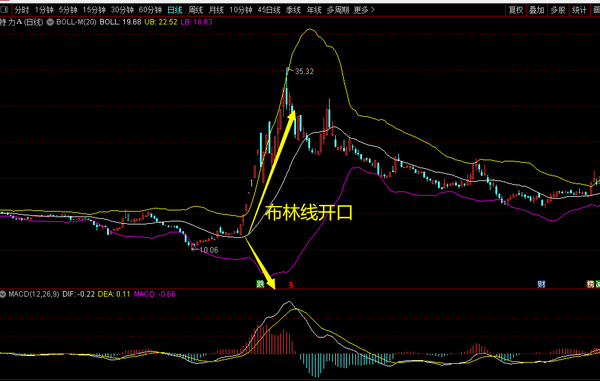The height and width of the screenshot is (381, 600).
Task: Click the BOLL-M(20) indicator label
Action: 76,22
